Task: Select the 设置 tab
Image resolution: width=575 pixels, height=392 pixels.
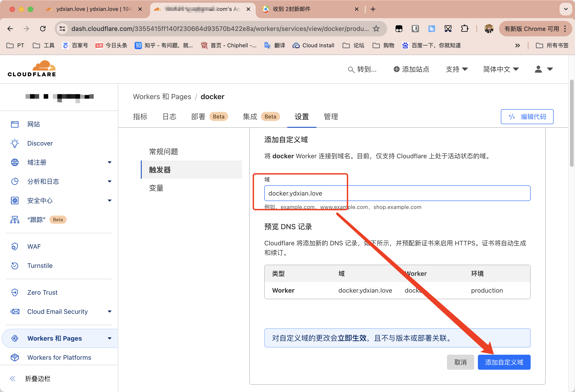Action: coord(302,116)
